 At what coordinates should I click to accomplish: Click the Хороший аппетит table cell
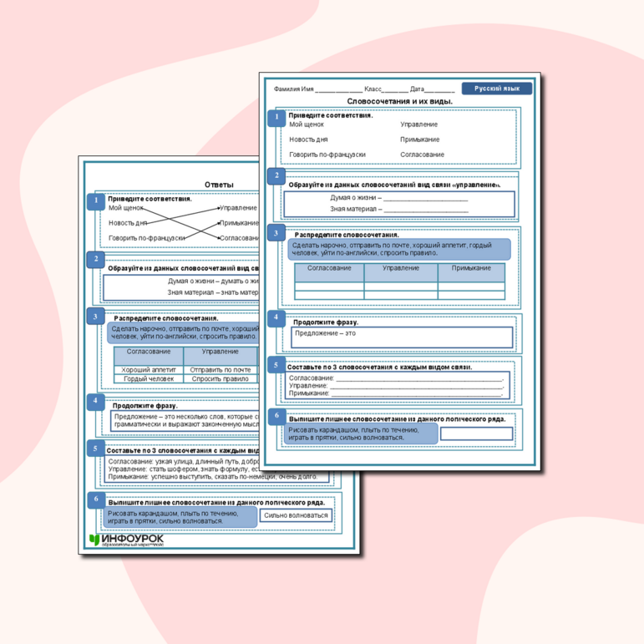point(148,368)
